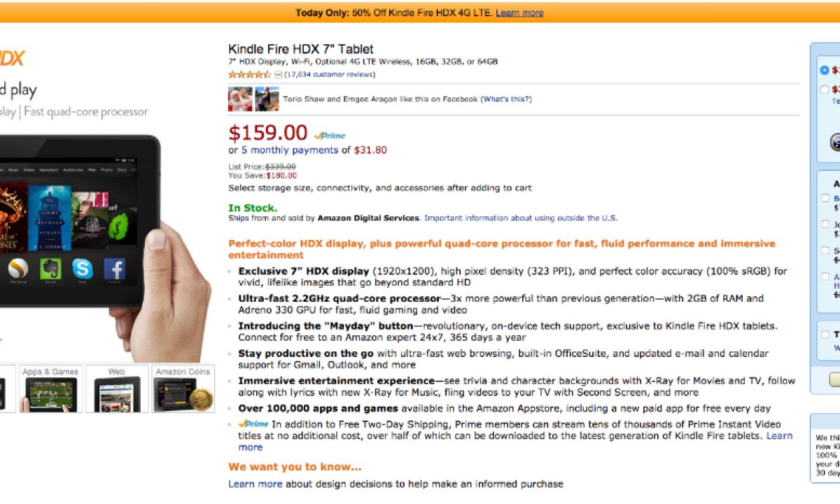Click Learn more in the orange banner
Image resolution: width=840 pixels, height=504 pixels.
point(519,13)
